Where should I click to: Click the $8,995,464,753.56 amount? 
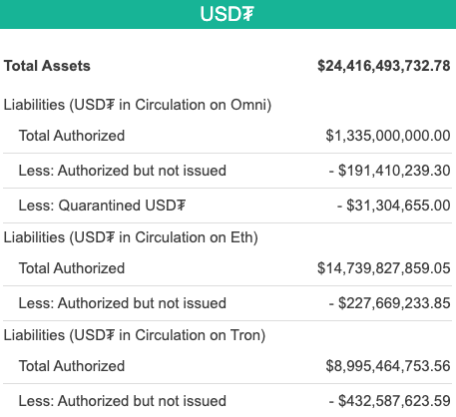click(388, 366)
